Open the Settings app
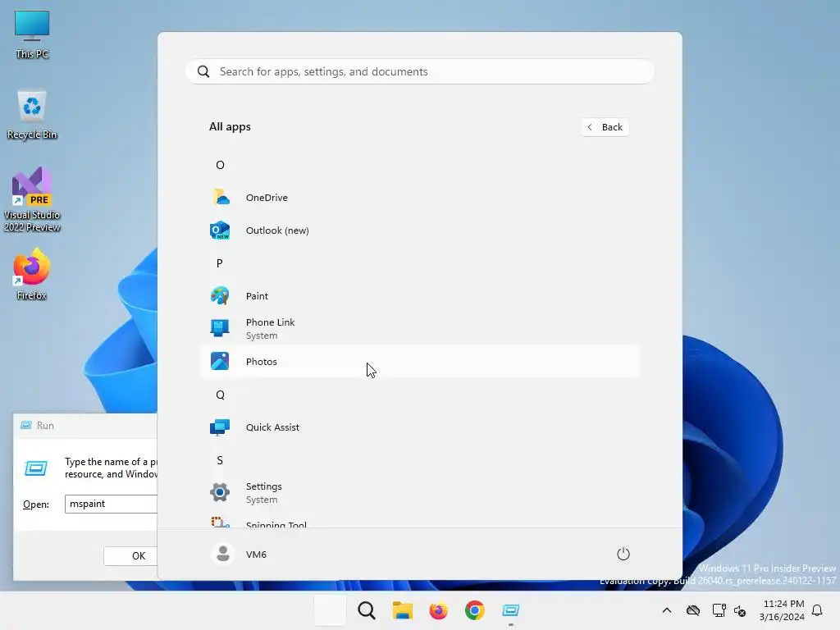This screenshot has height=630, width=840. pyautogui.click(x=420, y=492)
